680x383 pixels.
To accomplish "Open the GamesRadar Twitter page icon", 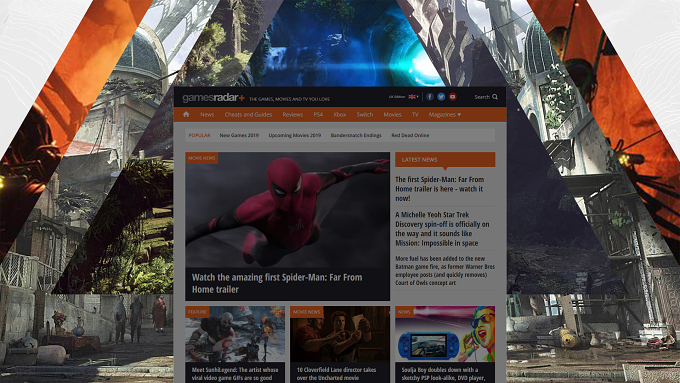I will click(x=441, y=97).
